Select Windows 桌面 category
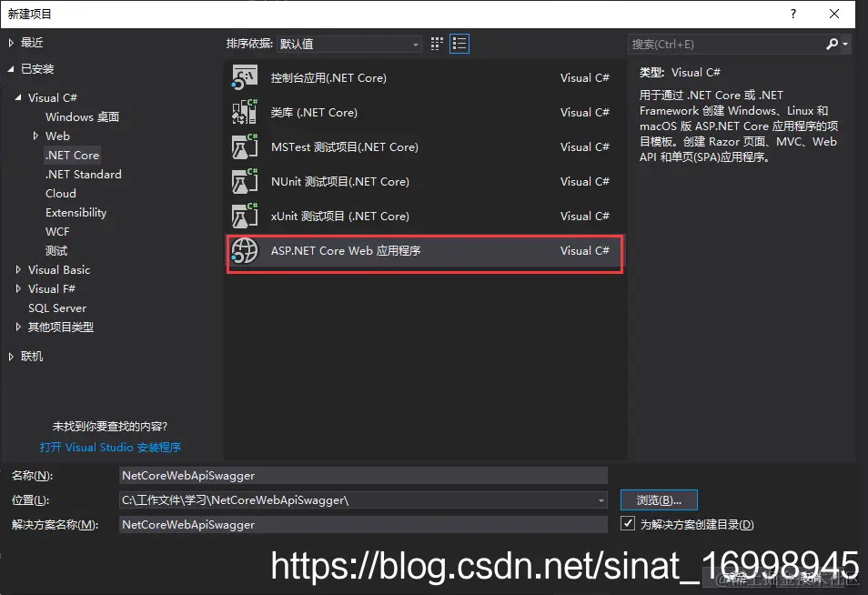Viewport: 868px width, 595px height. 83,116
